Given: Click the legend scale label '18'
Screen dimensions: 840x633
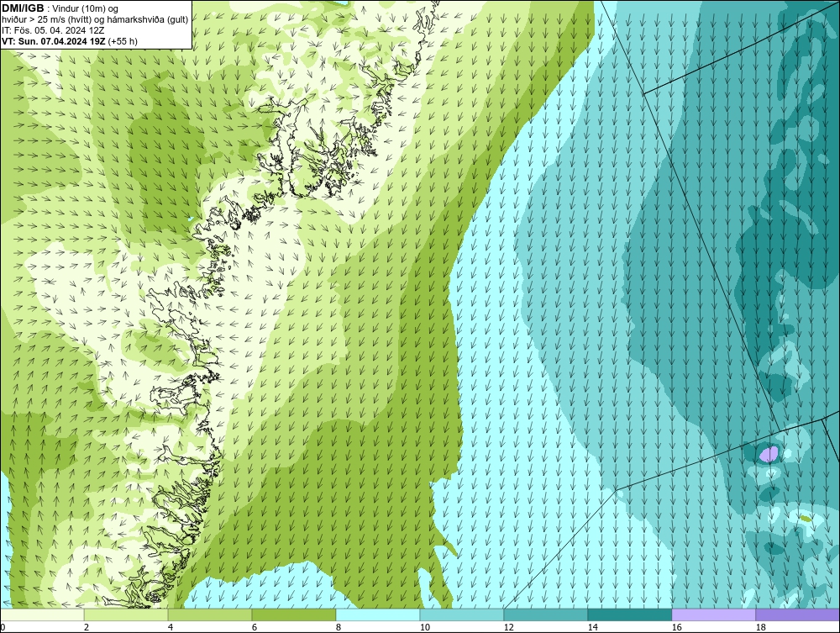Looking at the screenshot, I should coord(760,627).
